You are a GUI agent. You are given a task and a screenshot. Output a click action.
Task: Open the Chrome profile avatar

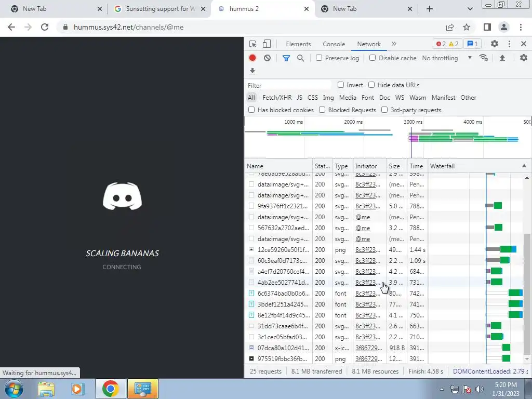pos(504,27)
